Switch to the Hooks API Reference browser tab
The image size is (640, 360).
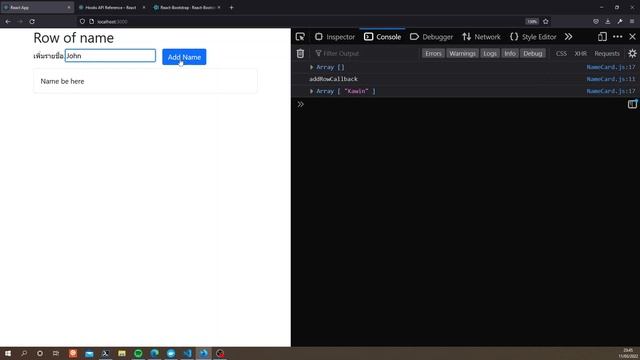coord(110,7)
